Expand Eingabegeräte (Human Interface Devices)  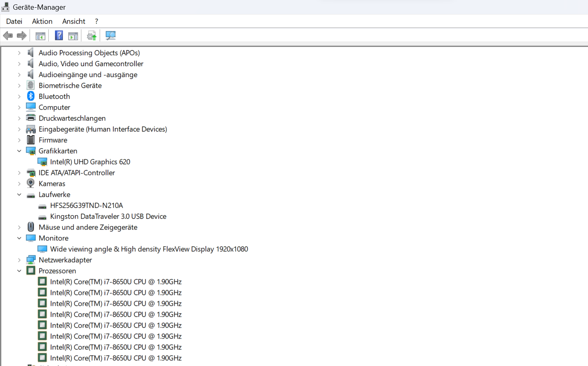(x=19, y=129)
